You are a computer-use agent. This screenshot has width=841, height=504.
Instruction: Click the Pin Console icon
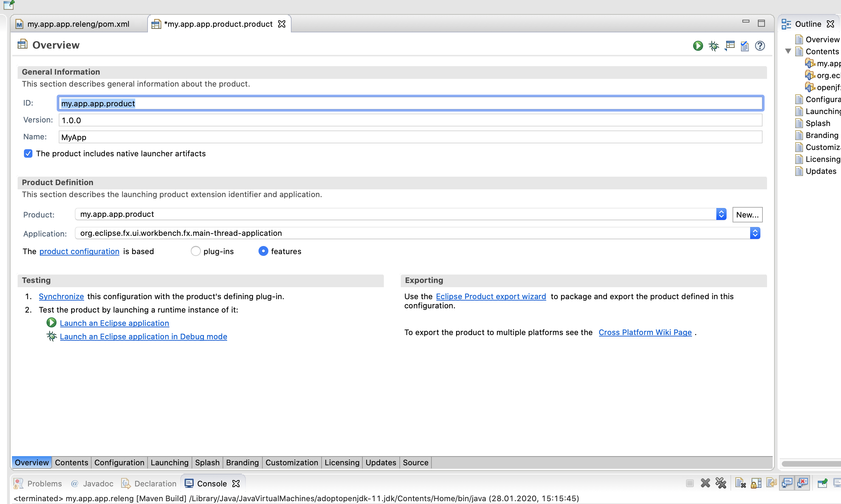coord(822,483)
